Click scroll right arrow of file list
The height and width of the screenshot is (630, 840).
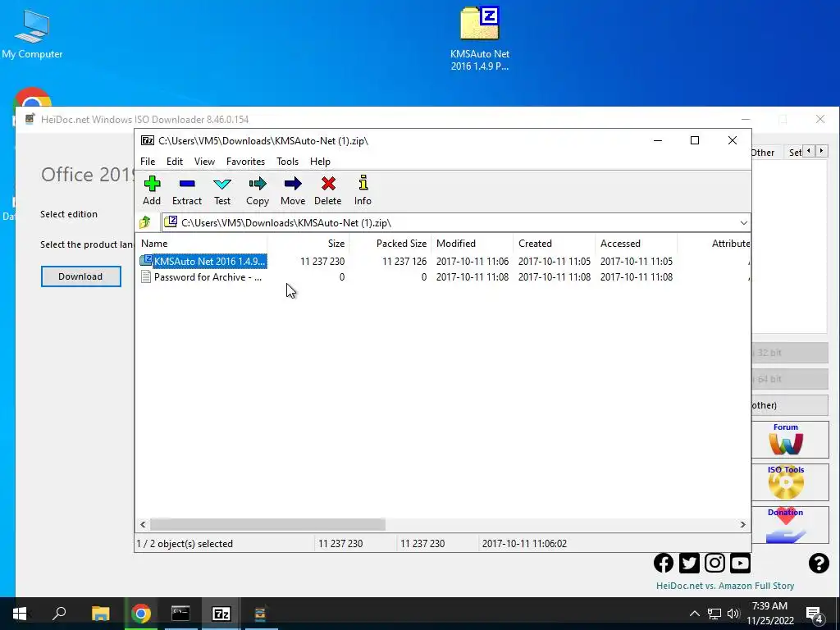(742, 524)
